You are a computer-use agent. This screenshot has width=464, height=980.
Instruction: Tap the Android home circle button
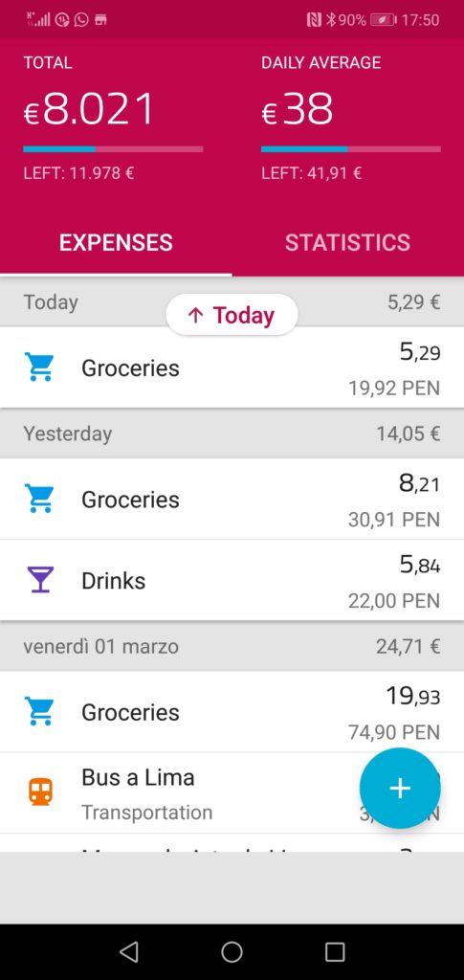(x=232, y=951)
